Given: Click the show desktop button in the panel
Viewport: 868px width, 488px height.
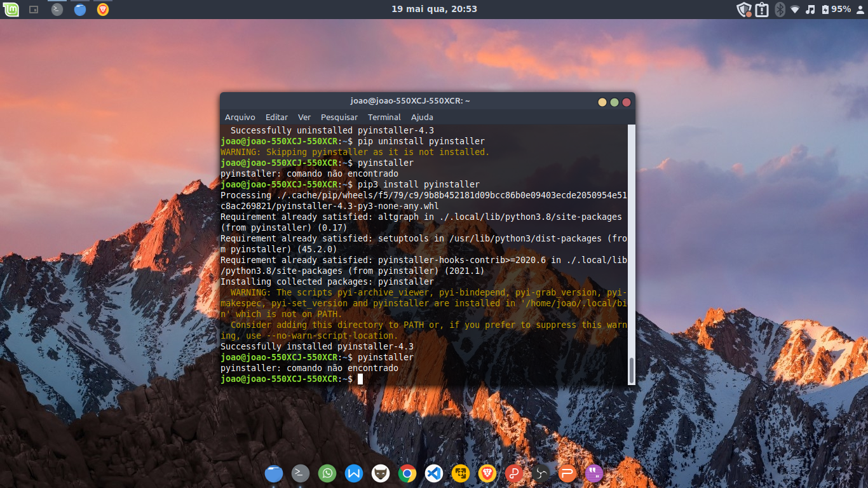Looking at the screenshot, I should 34,10.
